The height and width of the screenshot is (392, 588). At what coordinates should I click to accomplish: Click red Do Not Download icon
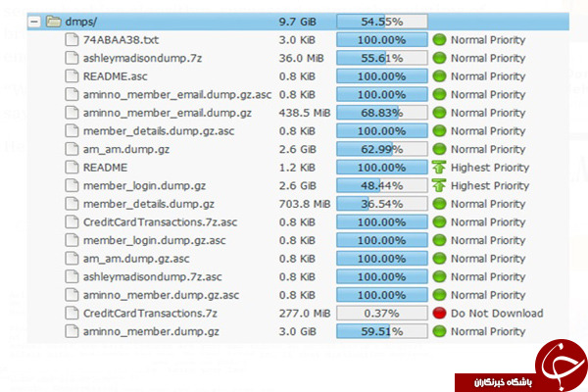(x=439, y=313)
